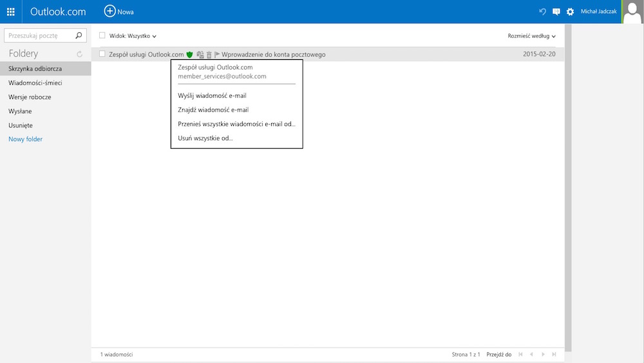Image resolution: width=644 pixels, height=363 pixels.
Task: Click the undo arrow icon in header
Action: point(542,12)
